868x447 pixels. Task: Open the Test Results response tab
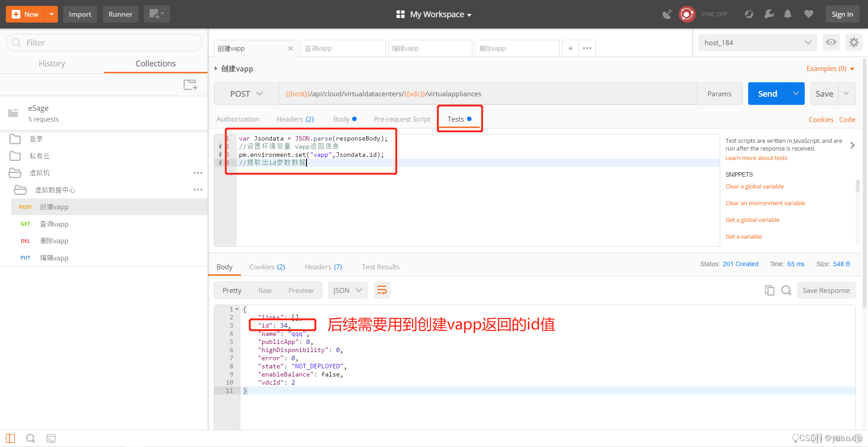[381, 267]
